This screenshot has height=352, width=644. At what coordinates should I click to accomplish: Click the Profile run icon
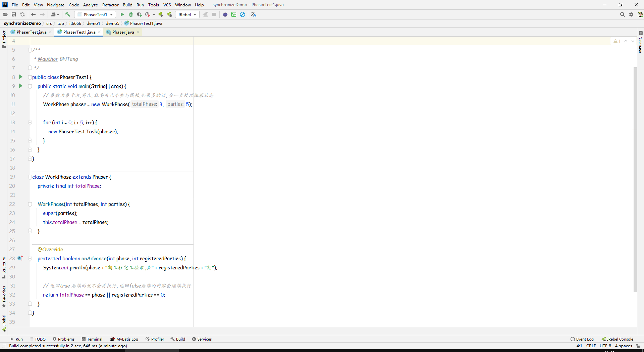(x=148, y=14)
